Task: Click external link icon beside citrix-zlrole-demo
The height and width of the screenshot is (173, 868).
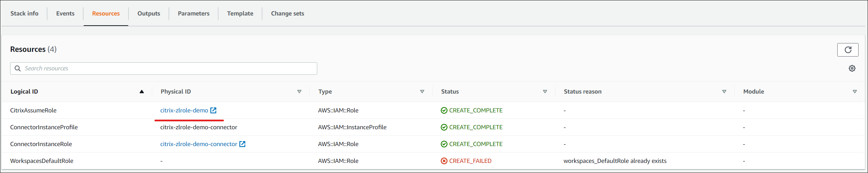Action: pos(213,110)
